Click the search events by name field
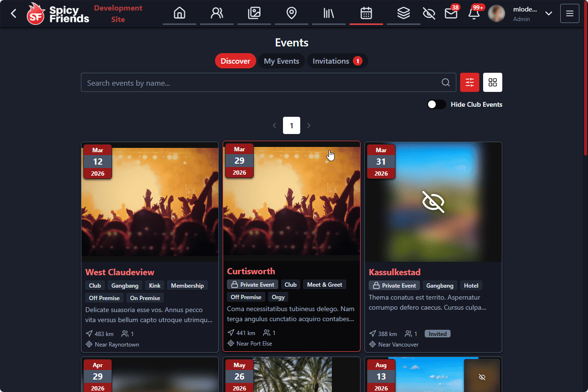The width and height of the screenshot is (588, 392). (261, 83)
